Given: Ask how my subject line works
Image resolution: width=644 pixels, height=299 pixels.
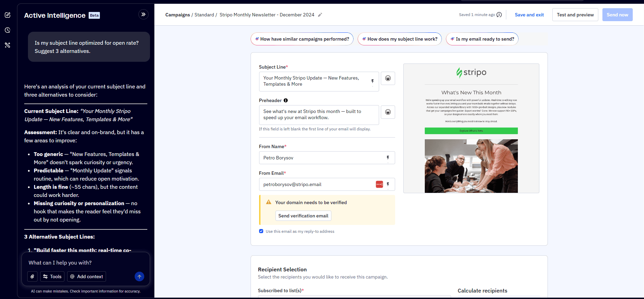Looking at the screenshot, I should [x=400, y=39].
